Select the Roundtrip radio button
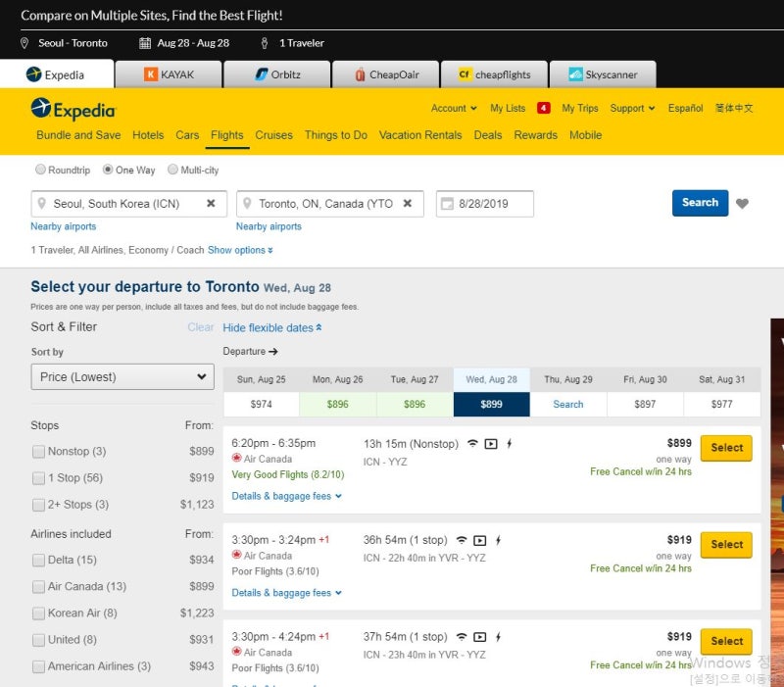 click(x=40, y=170)
